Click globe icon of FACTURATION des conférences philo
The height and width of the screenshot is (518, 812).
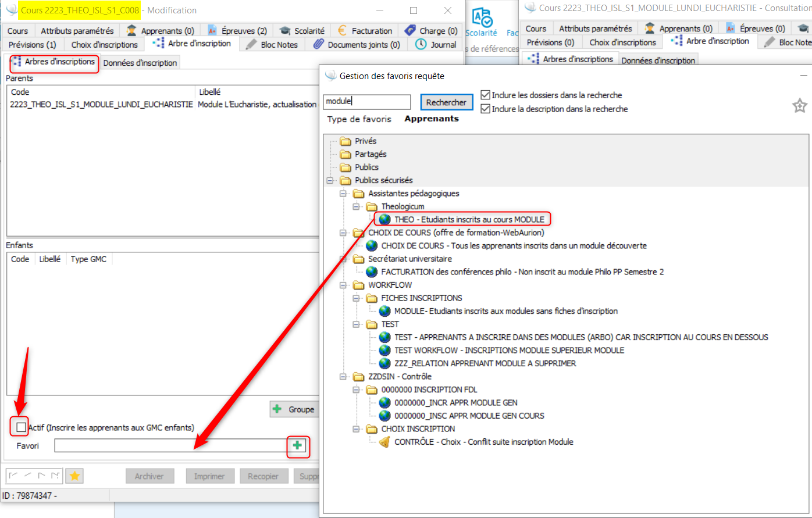point(372,271)
